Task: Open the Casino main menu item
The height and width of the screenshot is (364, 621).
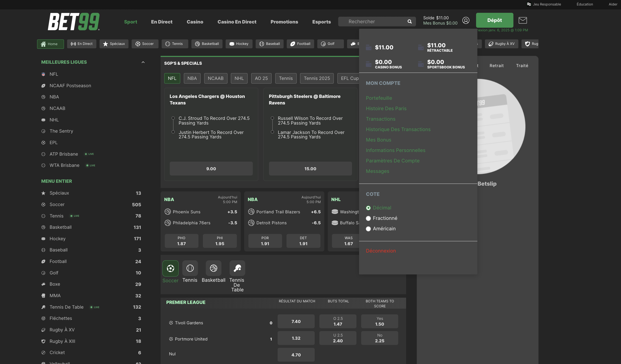Action: click(195, 22)
